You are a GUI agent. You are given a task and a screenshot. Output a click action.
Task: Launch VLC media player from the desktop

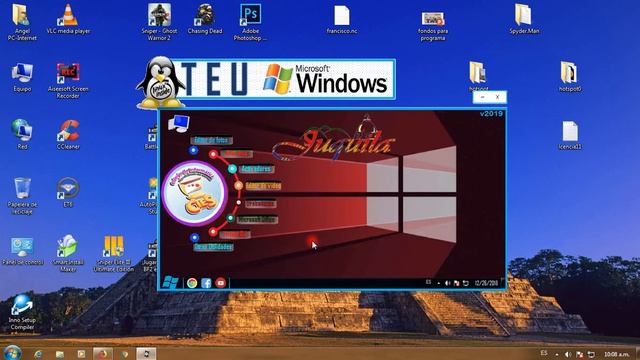tap(68, 19)
